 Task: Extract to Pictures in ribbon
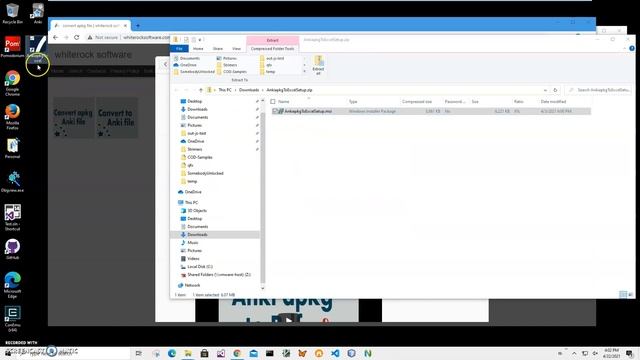coord(227,58)
